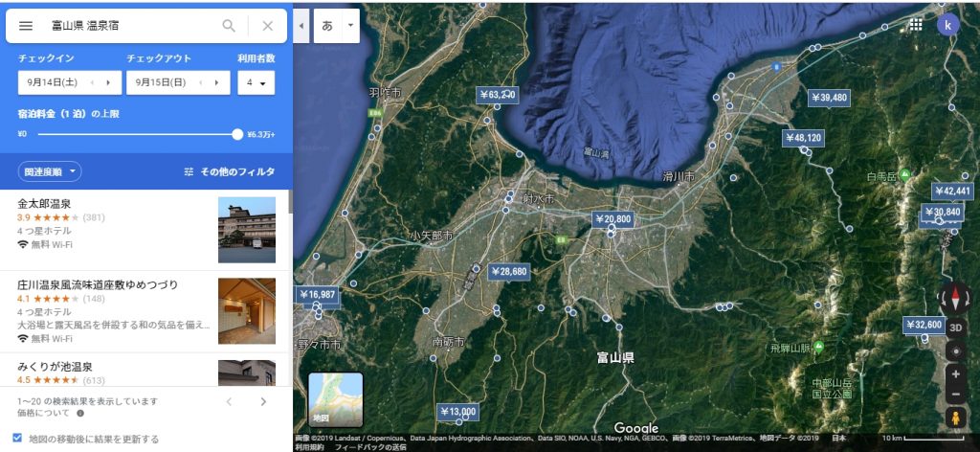Open the account avatar k

coord(948,25)
